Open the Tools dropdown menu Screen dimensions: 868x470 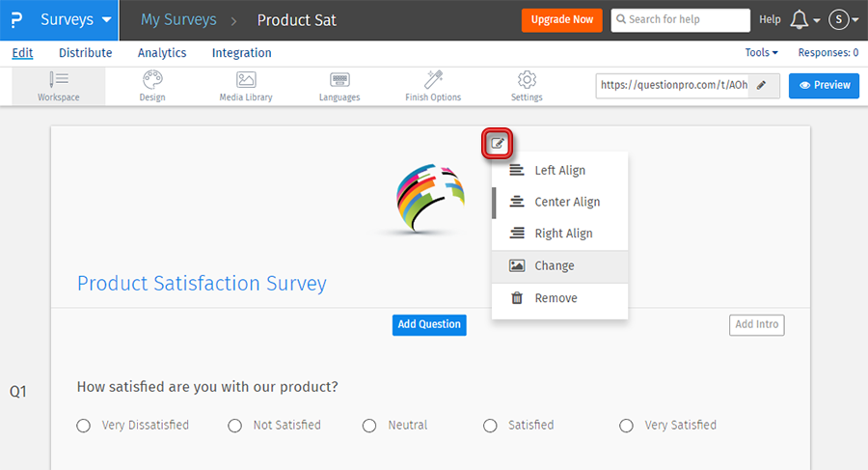(x=761, y=53)
